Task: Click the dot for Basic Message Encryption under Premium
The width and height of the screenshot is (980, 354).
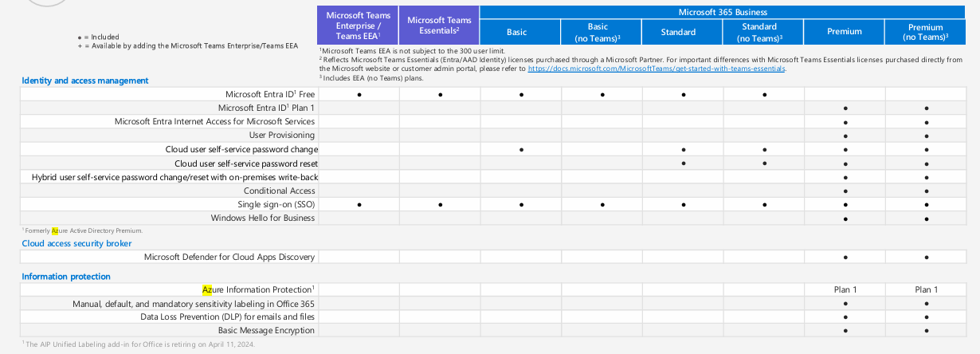Action: click(845, 330)
